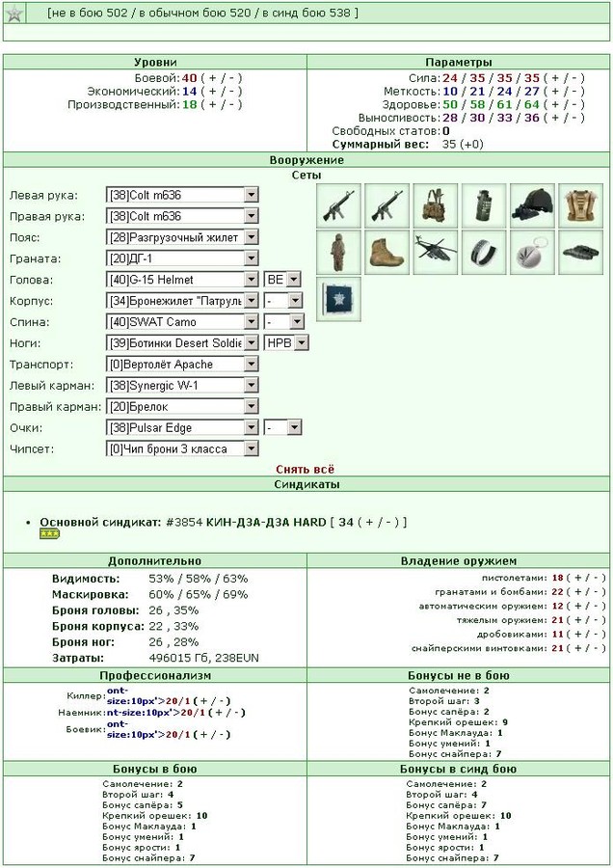Click the Суммарный вес value 35 (+0)
Image resolution: width=613 pixels, height=868 pixels.
pyautogui.click(x=463, y=144)
